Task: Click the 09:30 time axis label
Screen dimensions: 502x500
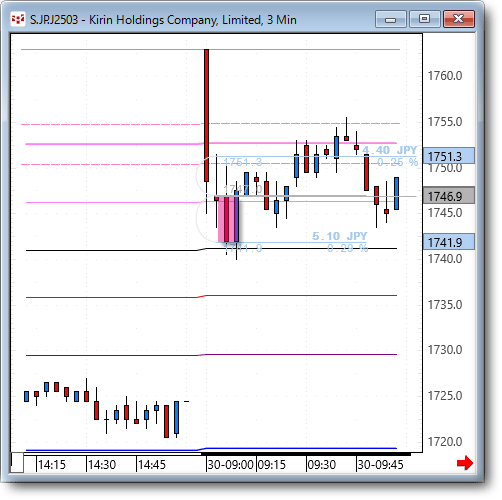Action: 322,465
